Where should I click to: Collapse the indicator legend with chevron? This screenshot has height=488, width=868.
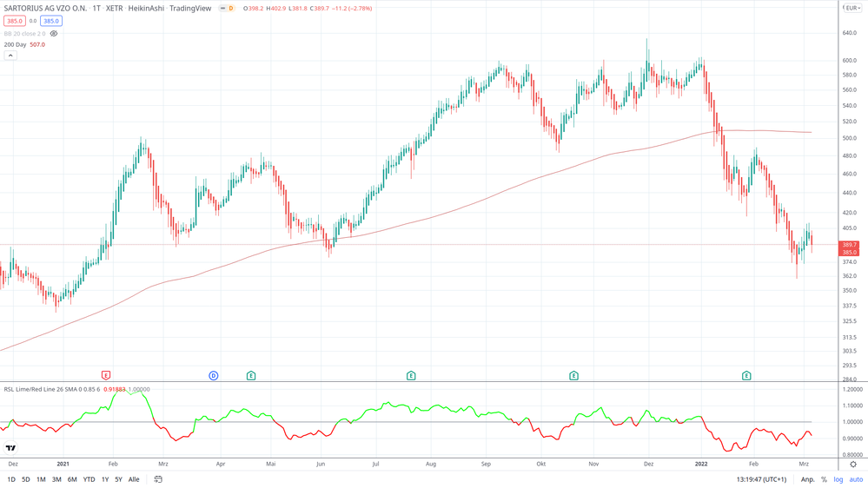pyautogui.click(x=10, y=56)
